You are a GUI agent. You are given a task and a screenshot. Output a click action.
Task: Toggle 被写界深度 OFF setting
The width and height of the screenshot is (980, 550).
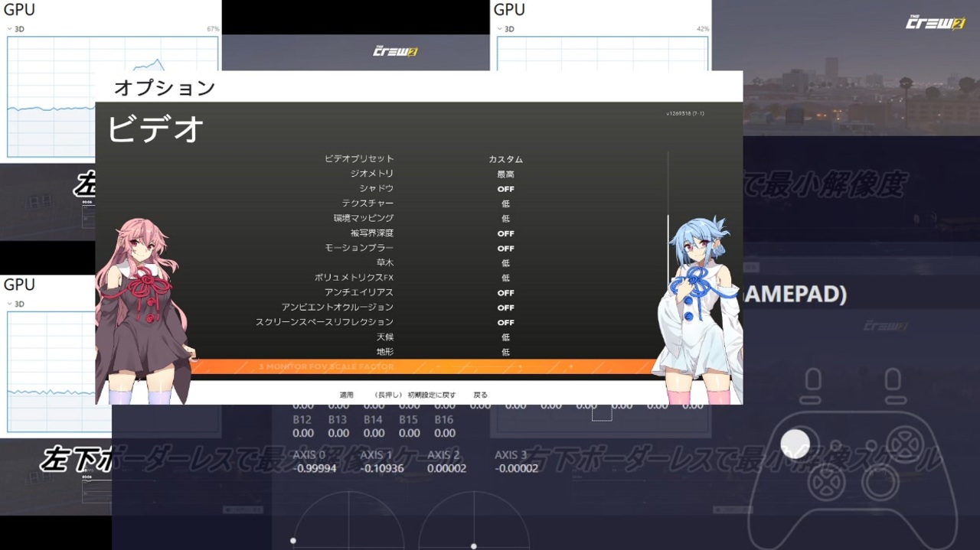(x=505, y=233)
